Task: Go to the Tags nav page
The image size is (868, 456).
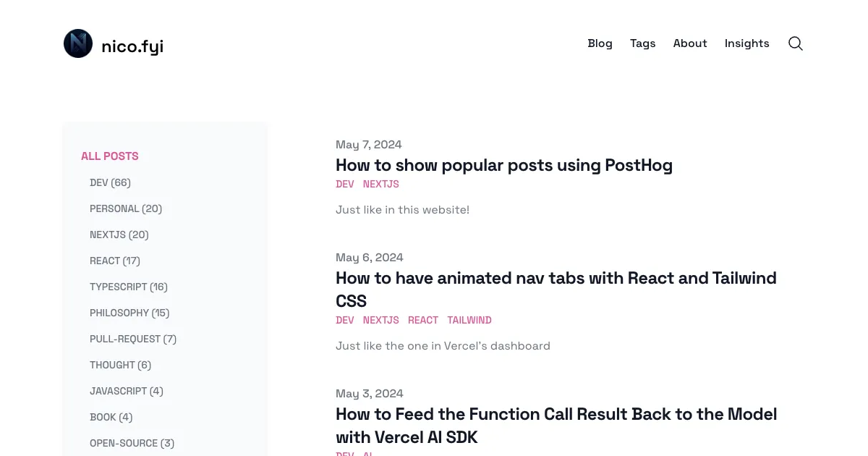Action: click(x=642, y=43)
